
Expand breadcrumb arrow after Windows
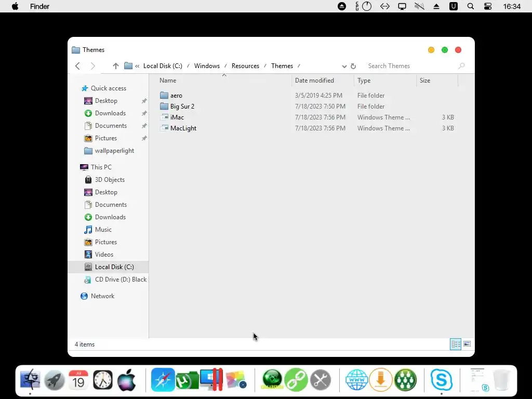[x=225, y=66]
